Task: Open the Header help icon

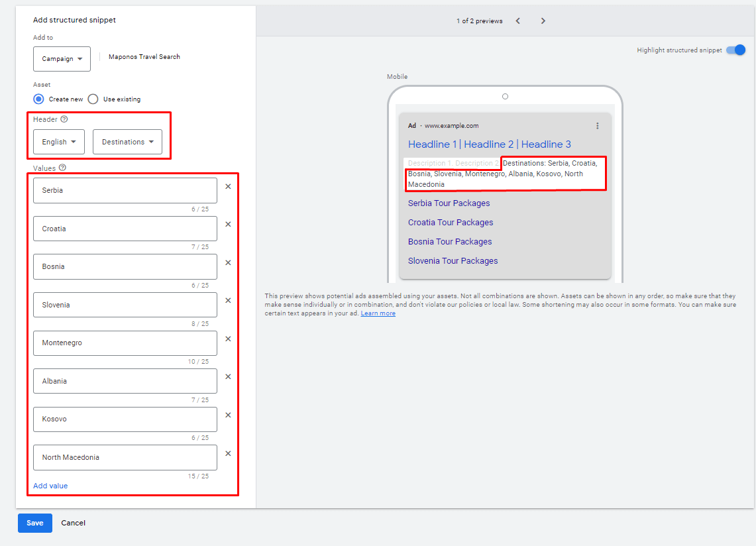Action: pyautogui.click(x=64, y=119)
